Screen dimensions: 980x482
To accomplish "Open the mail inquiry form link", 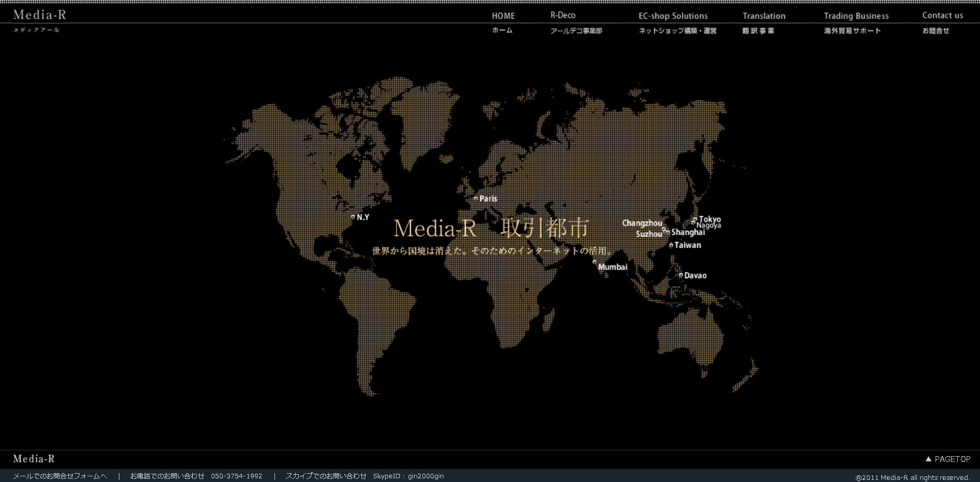I will (60, 476).
